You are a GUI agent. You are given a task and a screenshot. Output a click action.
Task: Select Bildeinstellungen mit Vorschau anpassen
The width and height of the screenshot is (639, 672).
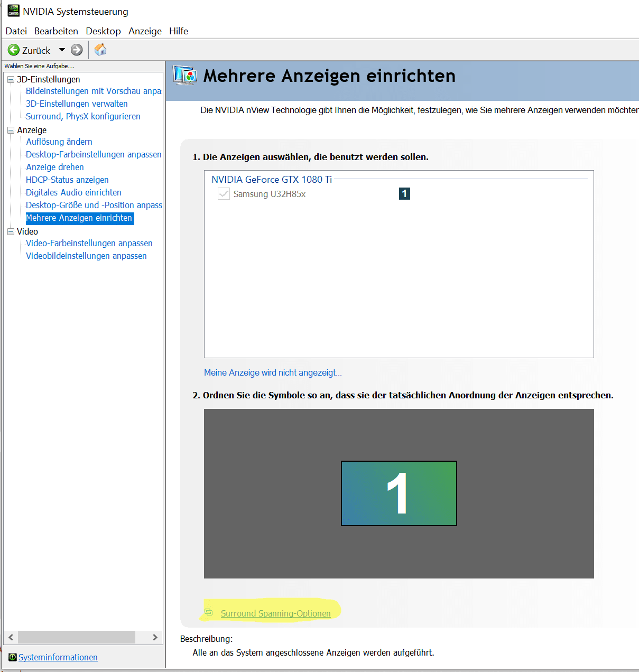click(x=94, y=91)
